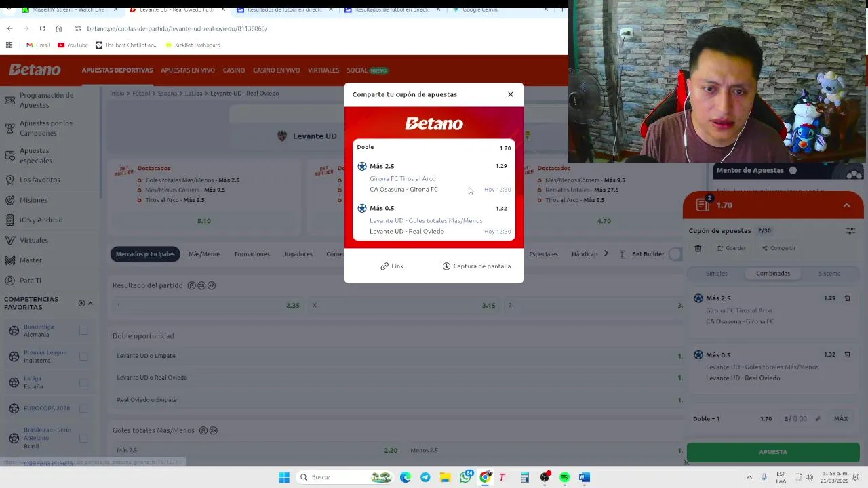Open Master icon in sidebar
Screen dimensions: 868x488
pos(9,260)
